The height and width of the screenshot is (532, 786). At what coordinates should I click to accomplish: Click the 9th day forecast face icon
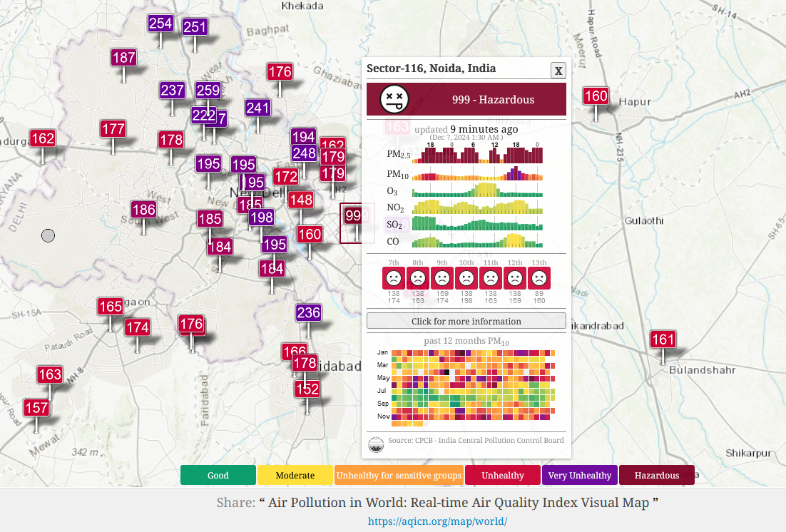(x=442, y=278)
